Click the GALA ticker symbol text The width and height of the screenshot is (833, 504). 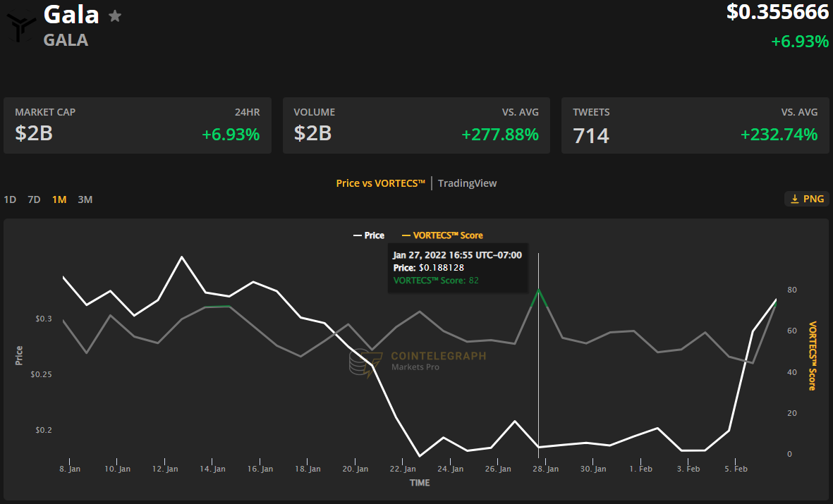pos(66,40)
